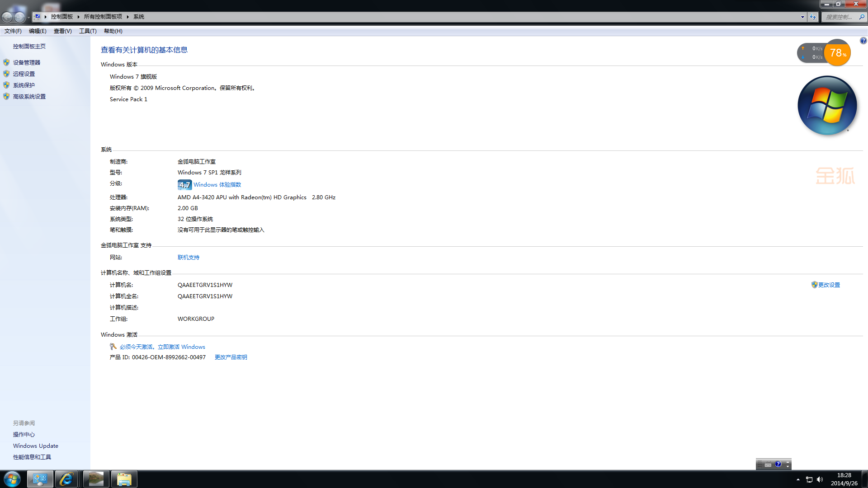Click the orange 78% memory ball
Image resolution: width=868 pixels, height=488 pixels.
[837, 53]
